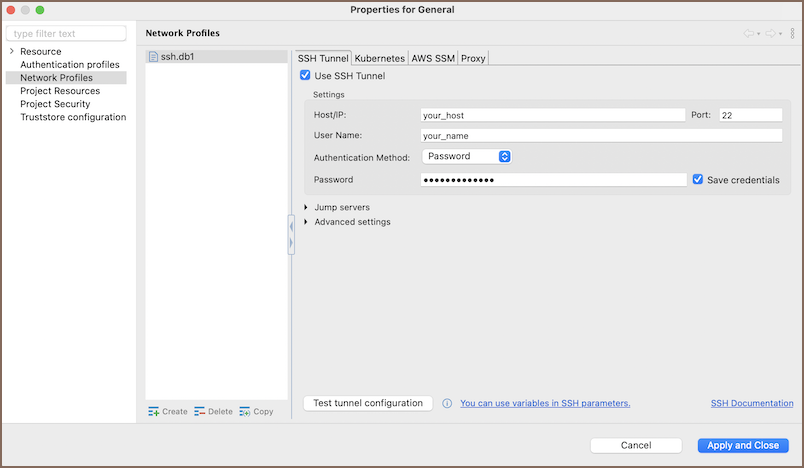Click the Delete profile icon
804x468 pixels.
pos(200,411)
